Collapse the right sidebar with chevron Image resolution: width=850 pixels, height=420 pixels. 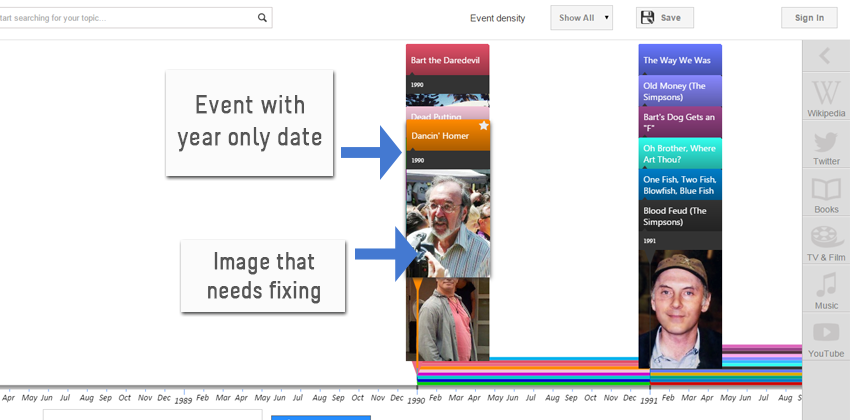tap(825, 56)
